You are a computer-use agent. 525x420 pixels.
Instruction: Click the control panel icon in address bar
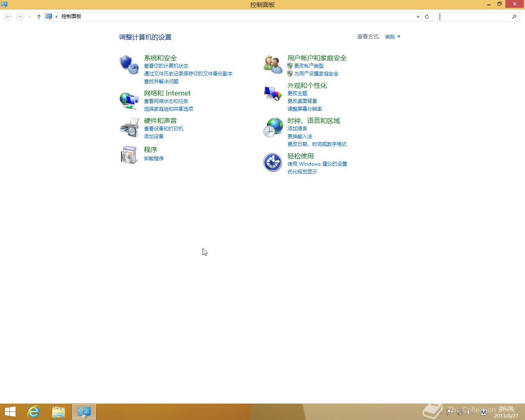point(49,16)
